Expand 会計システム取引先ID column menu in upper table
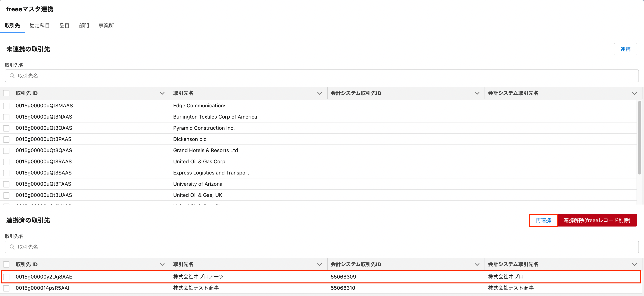The height and width of the screenshot is (296, 644). [x=477, y=93]
